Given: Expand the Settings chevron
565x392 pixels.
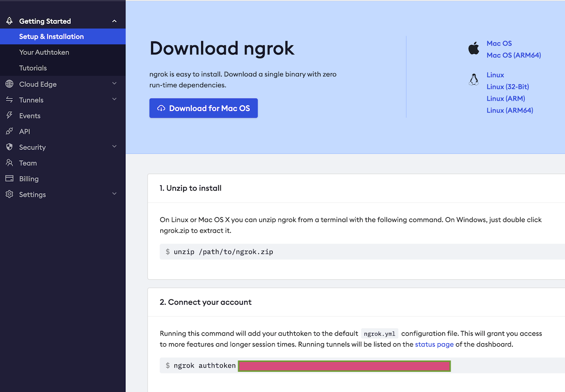Looking at the screenshot, I should (114, 194).
